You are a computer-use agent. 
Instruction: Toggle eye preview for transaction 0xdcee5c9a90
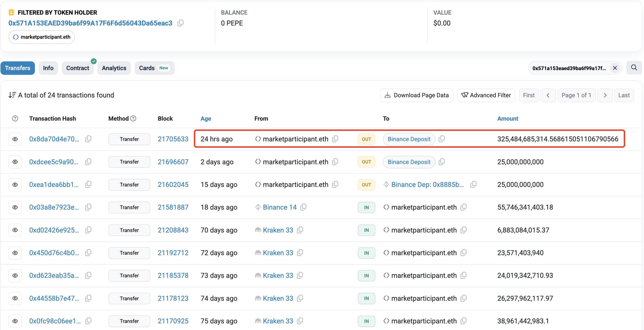pos(15,162)
